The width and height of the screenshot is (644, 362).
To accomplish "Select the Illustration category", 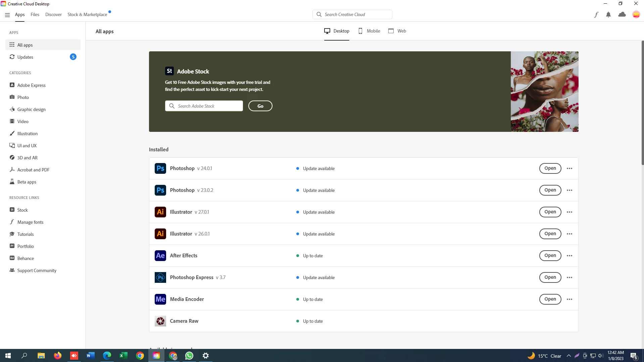I will point(43,134).
